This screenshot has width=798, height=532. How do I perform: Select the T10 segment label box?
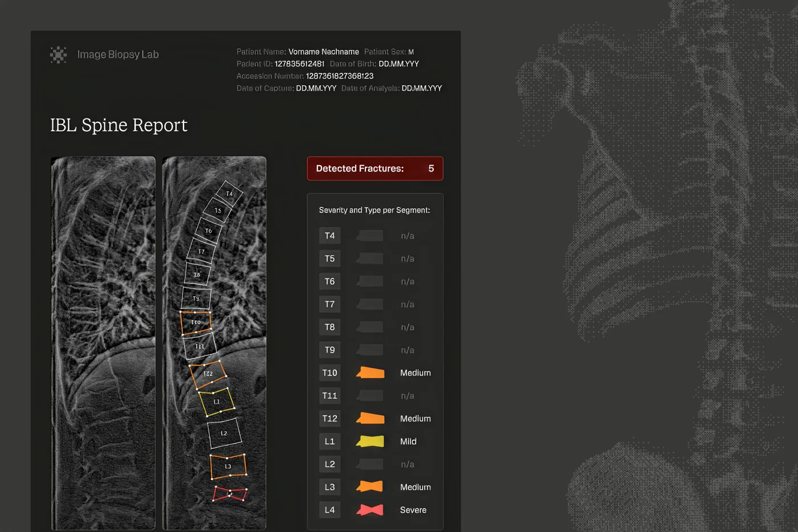(329, 373)
